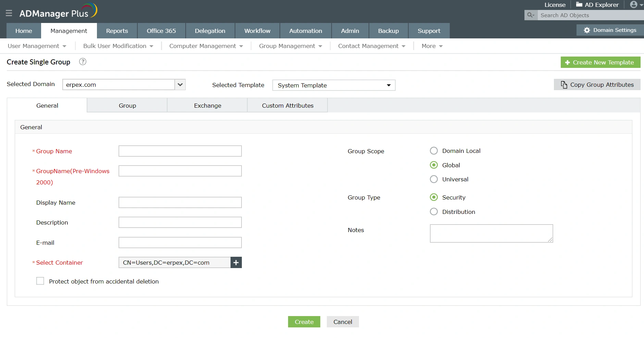This screenshot has width=644, height=338.
Task: Open the License link
Action: point(555,5)
